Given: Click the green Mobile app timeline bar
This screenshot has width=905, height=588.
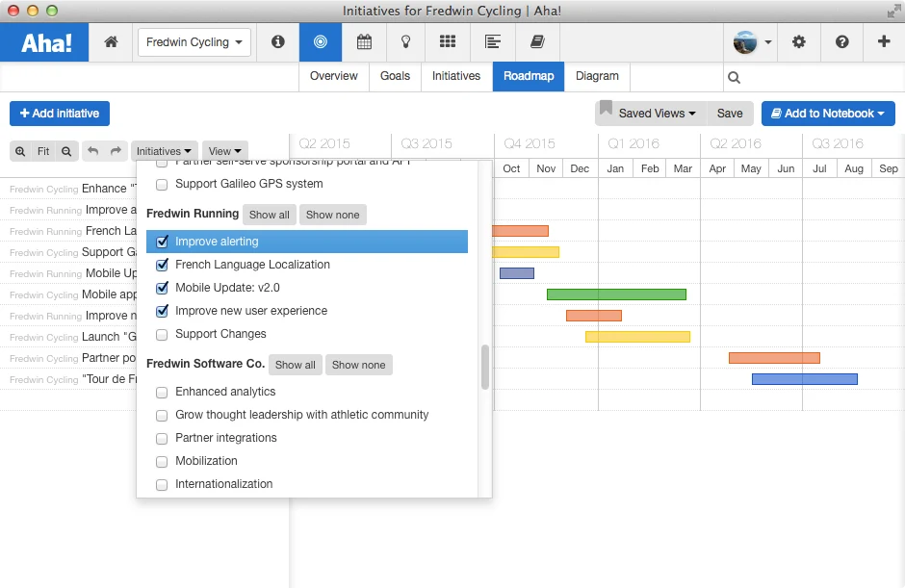Looking at the screenshot, I should pyautogui.click(x=616, y=294).
